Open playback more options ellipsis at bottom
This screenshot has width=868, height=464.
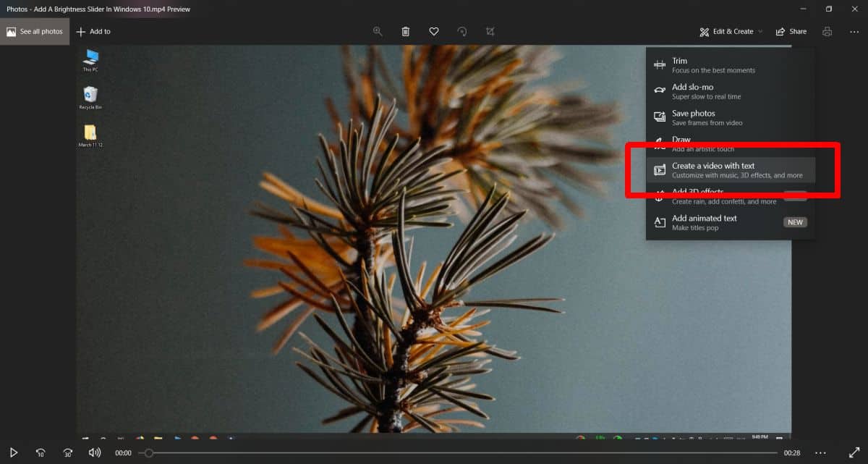[x=820, y=452]
